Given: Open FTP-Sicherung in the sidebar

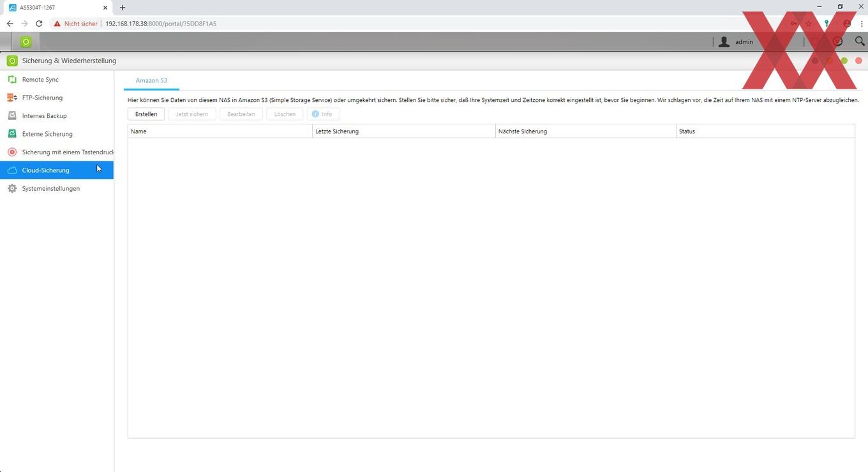Looking at the screenshot, I should (57, 98).
